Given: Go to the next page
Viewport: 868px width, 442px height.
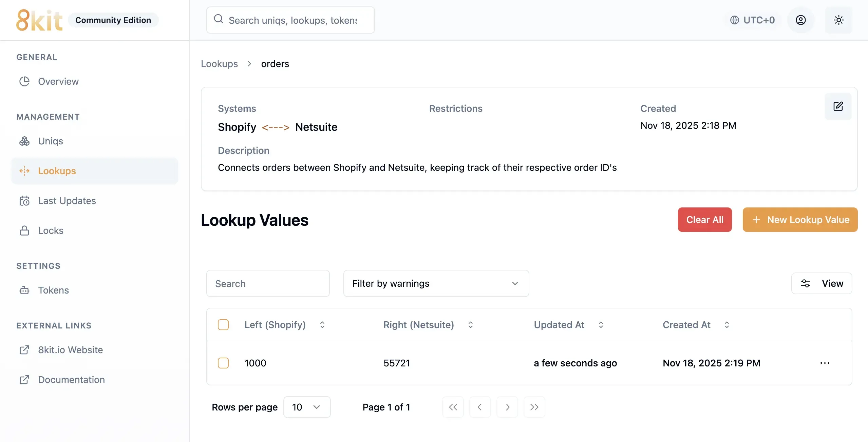Looking at the screenshot, I should 507,407.
